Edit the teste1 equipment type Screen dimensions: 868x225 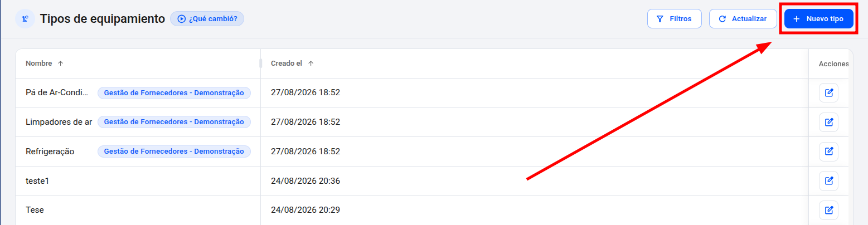coord(828,180)
